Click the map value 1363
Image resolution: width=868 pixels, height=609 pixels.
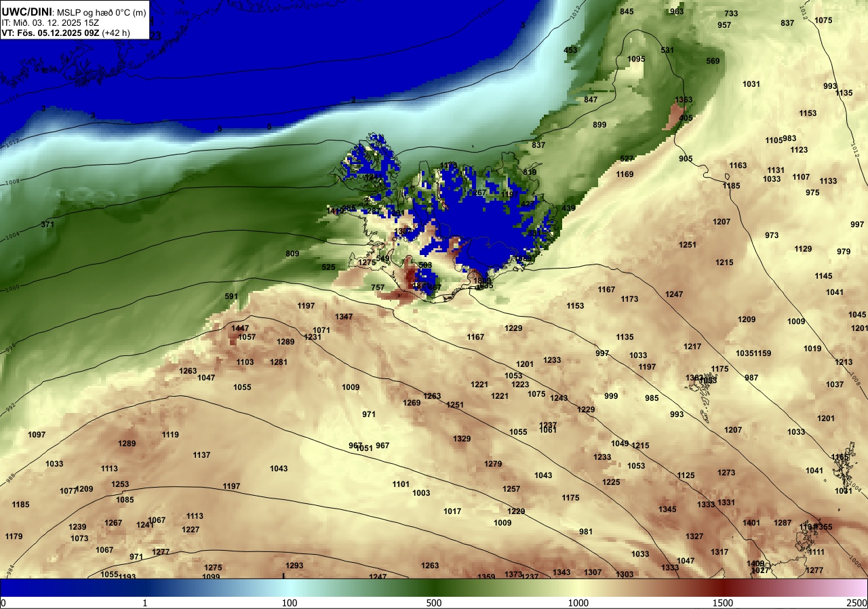[x=684, y=100]
